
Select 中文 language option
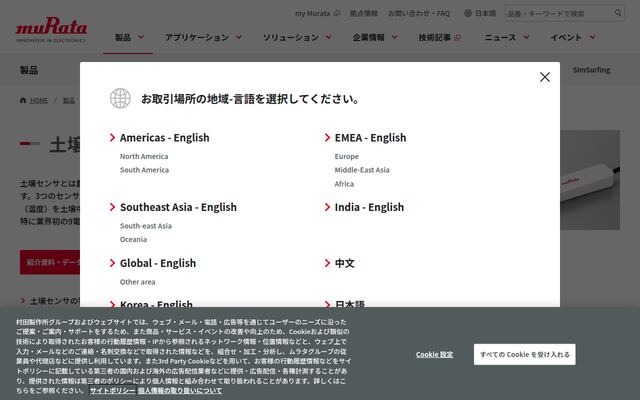pos(344,263)
